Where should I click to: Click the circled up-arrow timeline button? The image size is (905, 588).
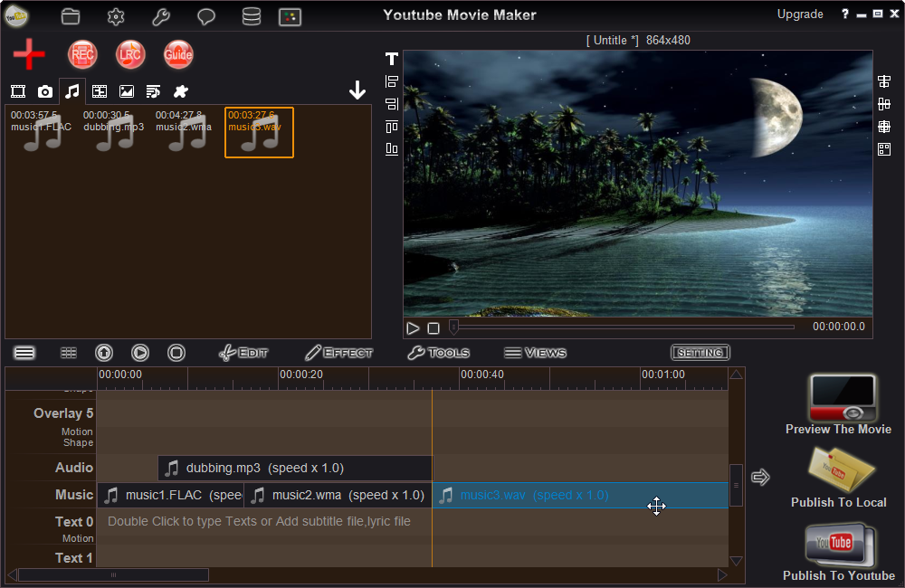[104, 353]
